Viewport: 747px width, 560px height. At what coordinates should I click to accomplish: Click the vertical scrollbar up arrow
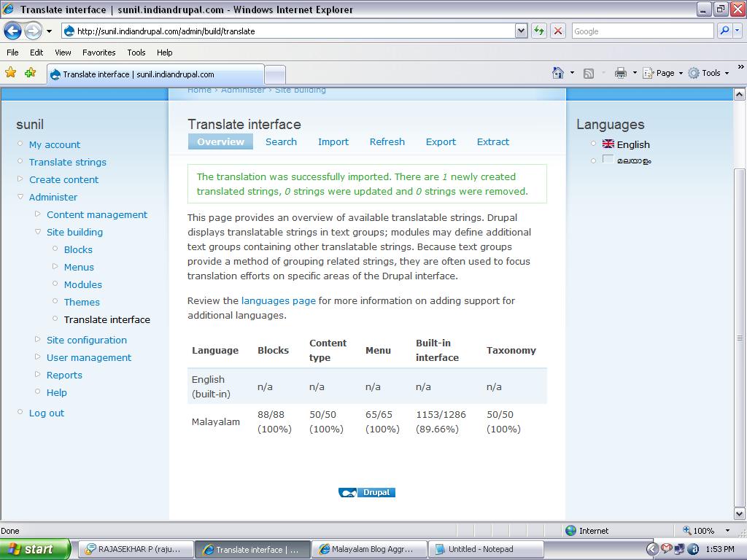(x=740, y=93)
